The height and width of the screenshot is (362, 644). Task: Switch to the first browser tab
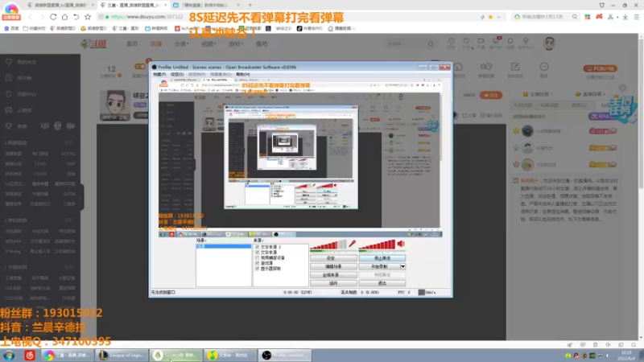pos(60,5)
